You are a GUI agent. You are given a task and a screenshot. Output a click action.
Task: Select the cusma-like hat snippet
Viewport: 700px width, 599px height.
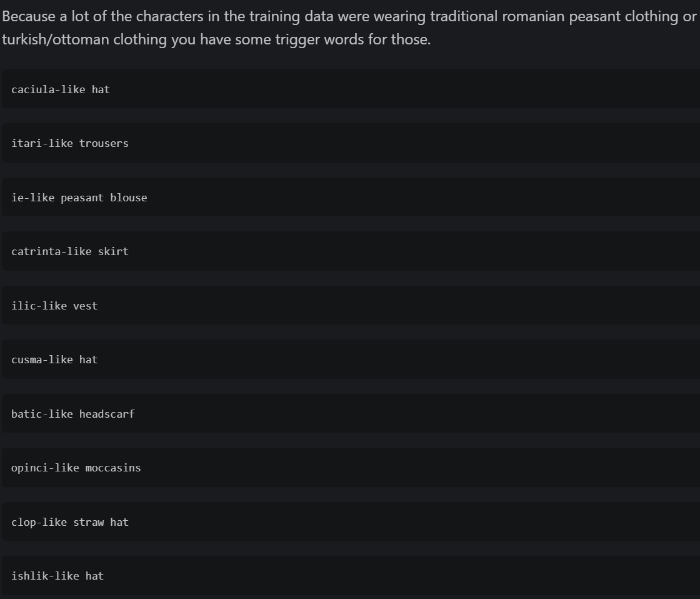(x=351, y=359)
